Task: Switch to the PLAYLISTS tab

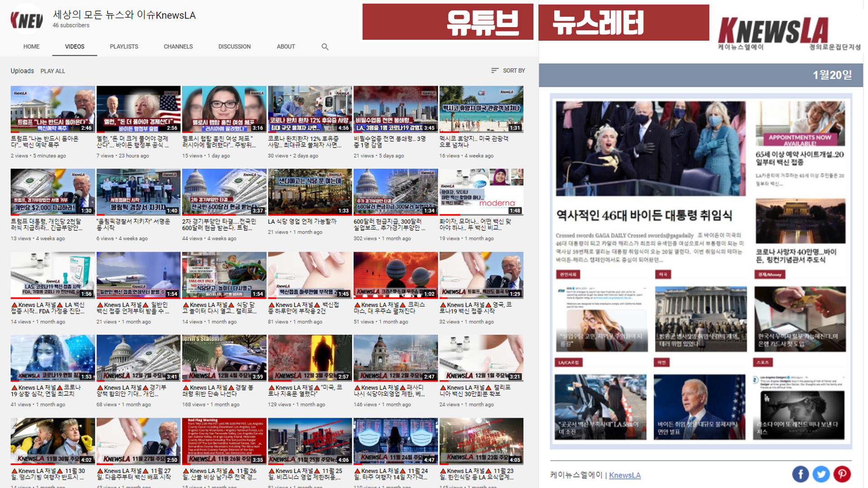Action: tap(124, 47)
